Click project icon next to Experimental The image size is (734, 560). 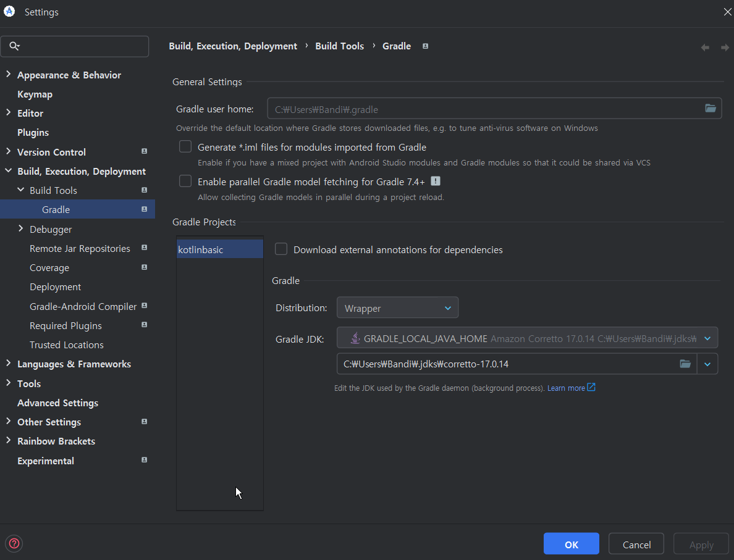click(144, 460)
